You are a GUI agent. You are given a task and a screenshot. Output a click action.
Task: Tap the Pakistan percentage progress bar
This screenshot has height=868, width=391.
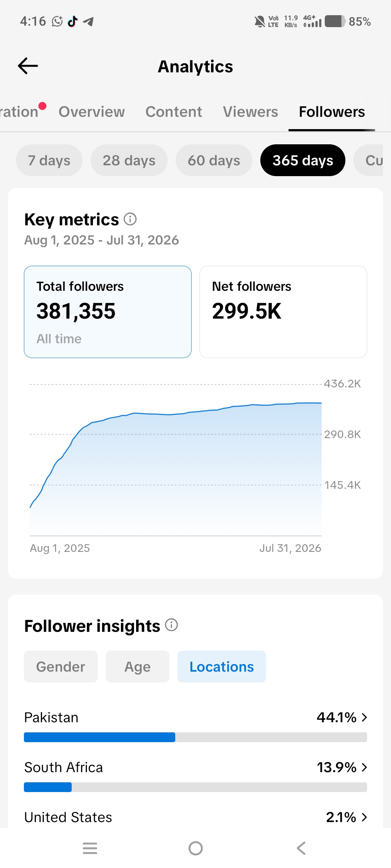pos(195,737)
